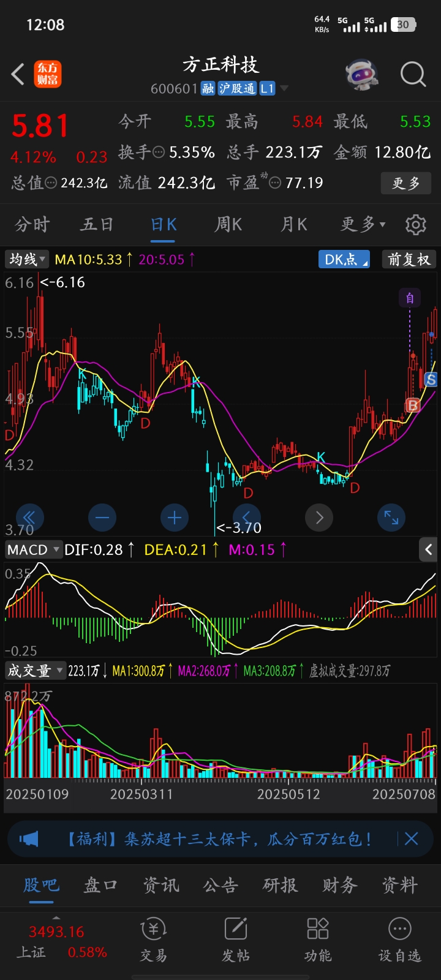The height and width of the screenshot is (980, 441).
Task: Tap the 融 margin trading badge
Action: coord(208,89)
